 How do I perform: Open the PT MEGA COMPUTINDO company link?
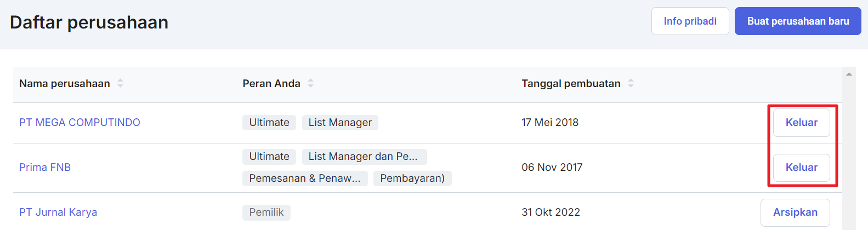click(80, 123)
